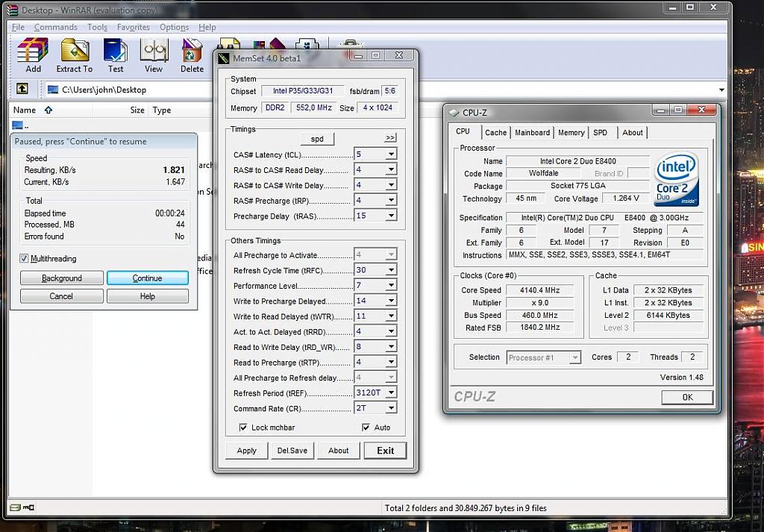Open the Command Rate (CR) dropdown
Viewport: 764px width, 532px height.
point(391,408)
